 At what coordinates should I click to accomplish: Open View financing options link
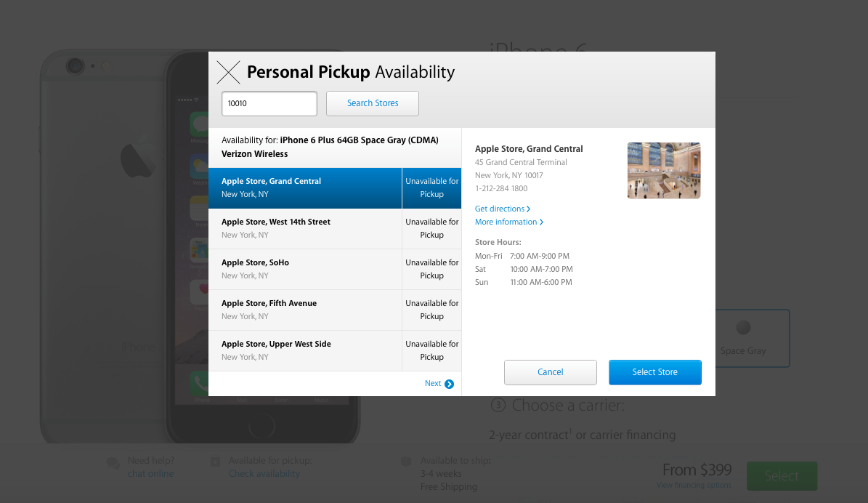click(693, 486)
